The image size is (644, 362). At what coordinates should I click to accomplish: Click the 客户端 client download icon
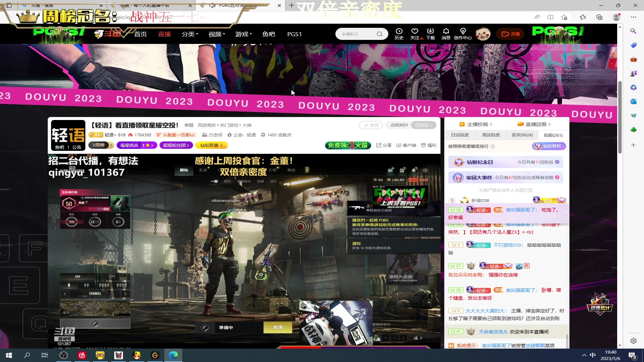[x=406, y=145]
